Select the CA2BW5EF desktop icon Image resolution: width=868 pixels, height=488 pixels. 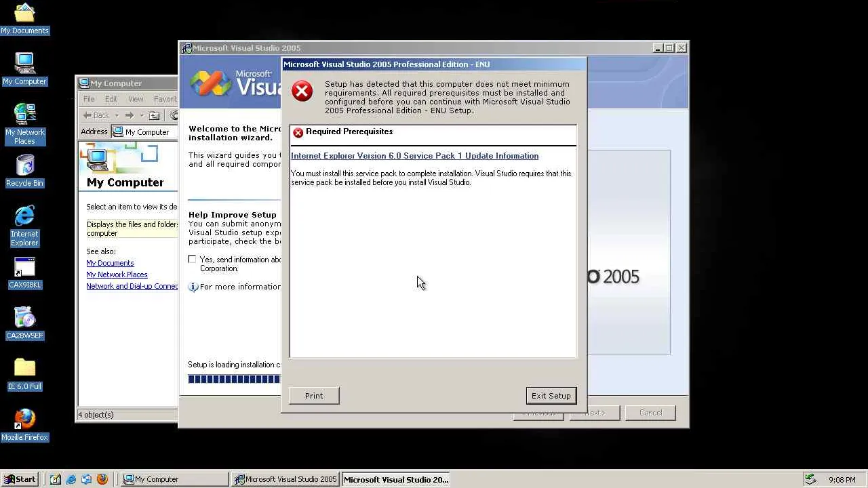tap(24, 323)
